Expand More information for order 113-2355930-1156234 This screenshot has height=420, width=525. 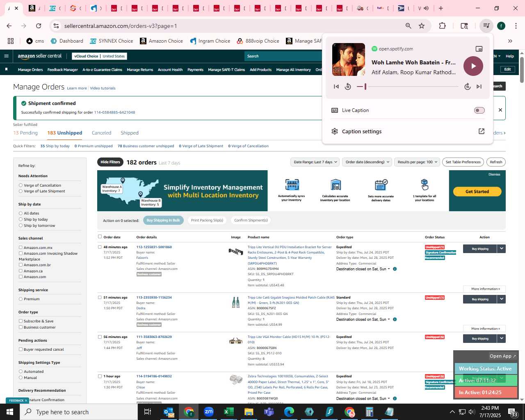coord(484,329)
